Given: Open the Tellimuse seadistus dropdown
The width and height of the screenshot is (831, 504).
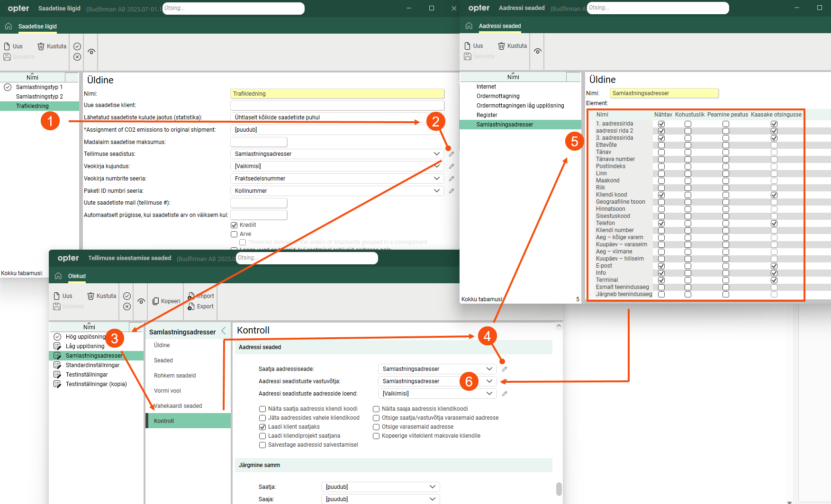Looking at the screenshot, I should tap(436, 154).
